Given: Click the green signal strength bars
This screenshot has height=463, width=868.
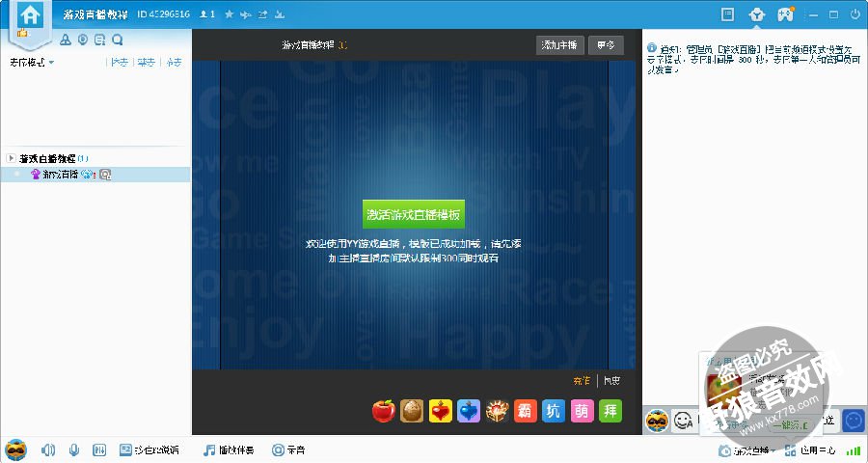Looking at the screenshot, I should click(x=854, y=449).
